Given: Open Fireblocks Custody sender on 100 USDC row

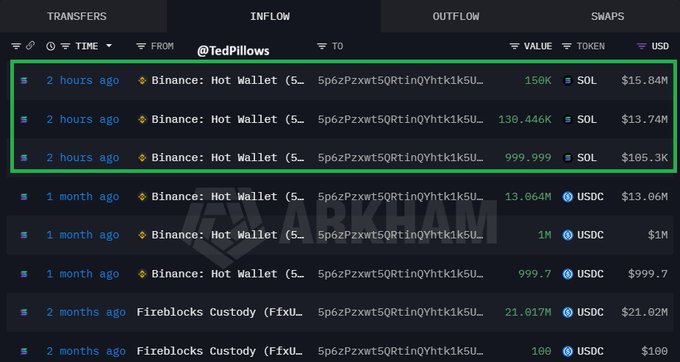Looking at the screenshot, I should tap(220, 351).
